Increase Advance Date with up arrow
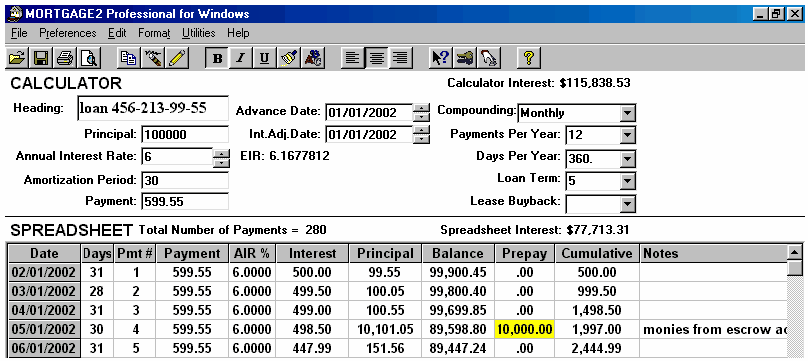This screenshot has width=808, height=361. pos(422,108)
